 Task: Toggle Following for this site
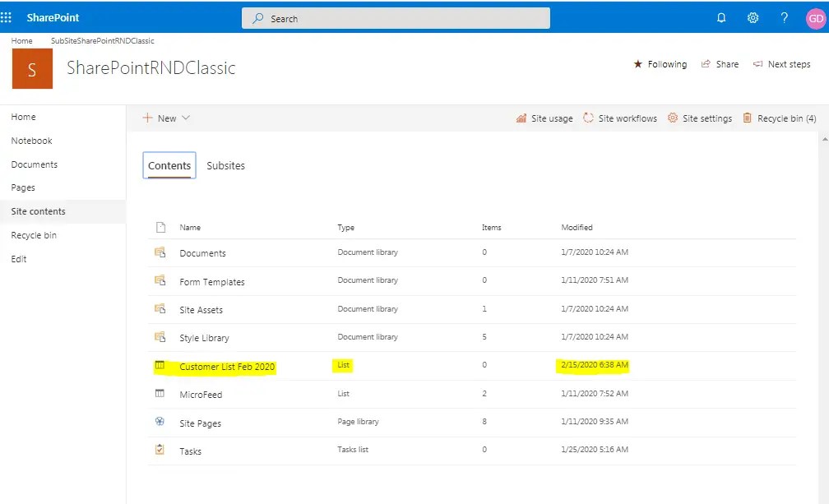tap(660, 63)
